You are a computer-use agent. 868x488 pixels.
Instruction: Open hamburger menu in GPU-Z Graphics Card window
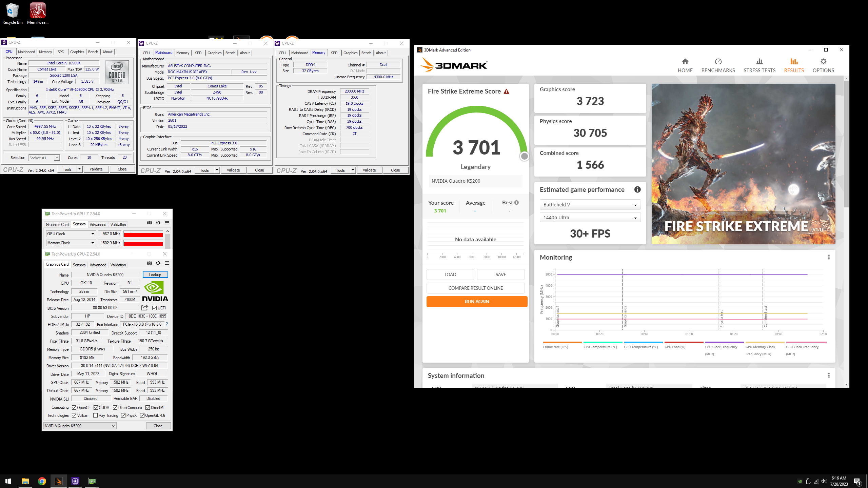pos(167,263)
